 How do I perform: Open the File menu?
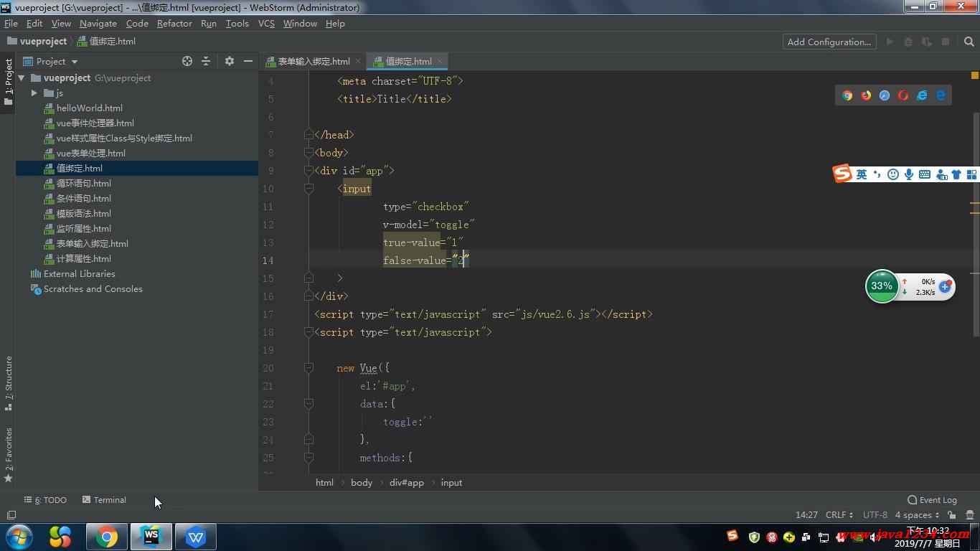click(x=11, y=23)
